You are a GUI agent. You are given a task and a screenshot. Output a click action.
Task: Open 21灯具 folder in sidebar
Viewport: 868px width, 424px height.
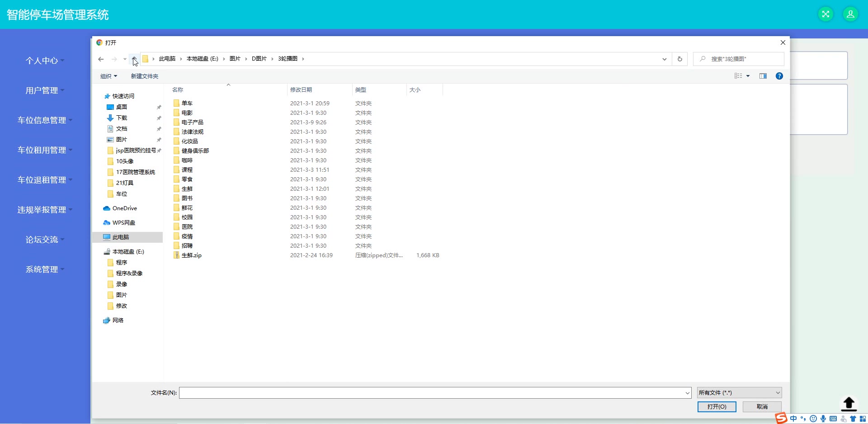click(125, 183)
